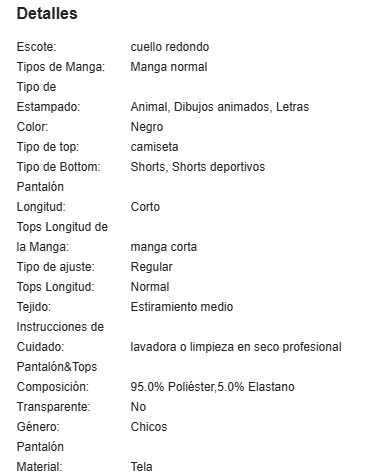This screenshot has height=475, width=381.
Task: Click lavadora o limpieza en seco text
Action: [206, 347]
